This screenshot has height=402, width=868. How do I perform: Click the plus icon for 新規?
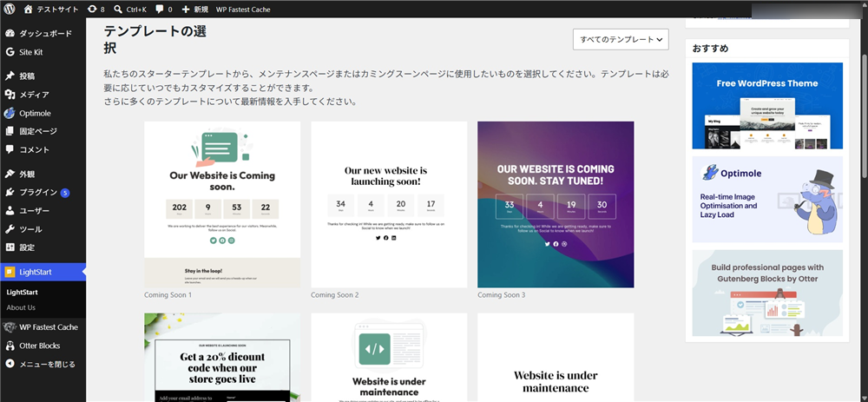[186, 10]
